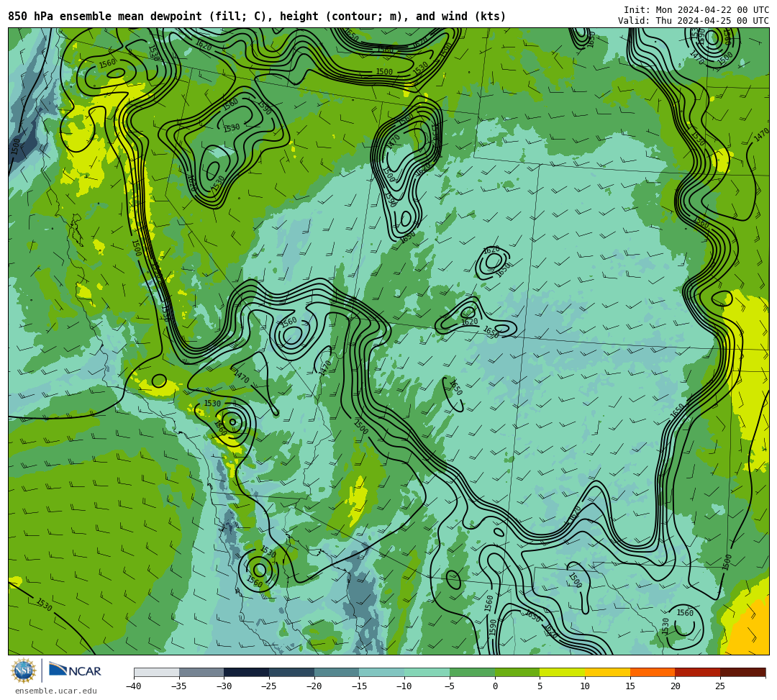Screen dimensions: 777x700
Task: Click the 'Init: Mon 2024-04-22 00 UTC' text
Action: [x=696, y=10]
